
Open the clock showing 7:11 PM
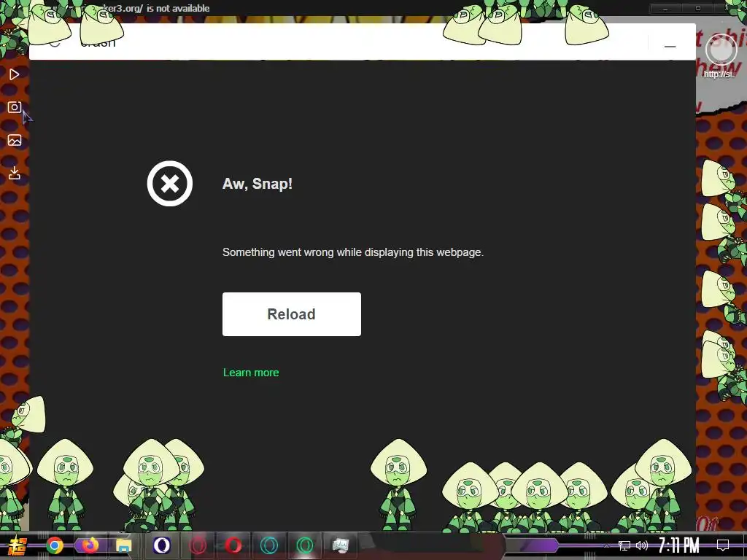point(679,545)
